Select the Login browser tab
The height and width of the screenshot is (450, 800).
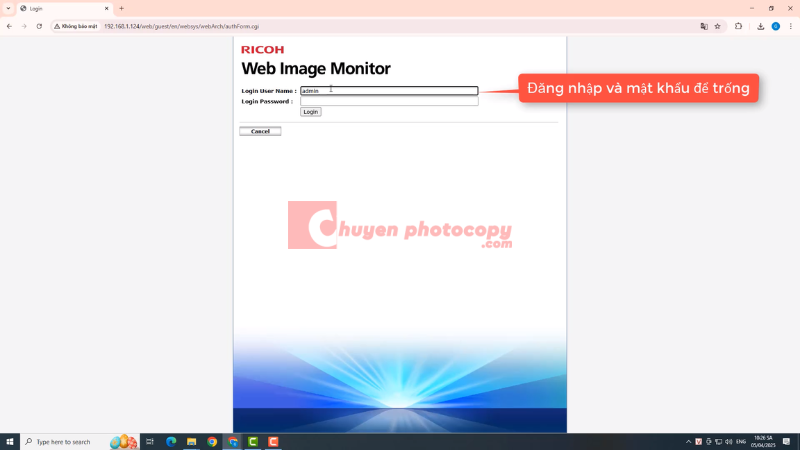pyautogui.click(x=64, y=9)
